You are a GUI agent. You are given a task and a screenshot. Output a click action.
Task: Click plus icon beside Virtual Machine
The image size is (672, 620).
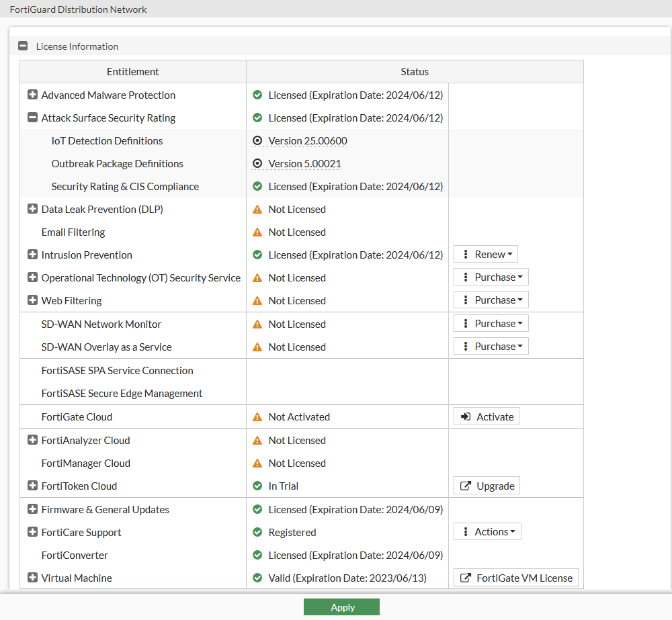click(32, 578)
